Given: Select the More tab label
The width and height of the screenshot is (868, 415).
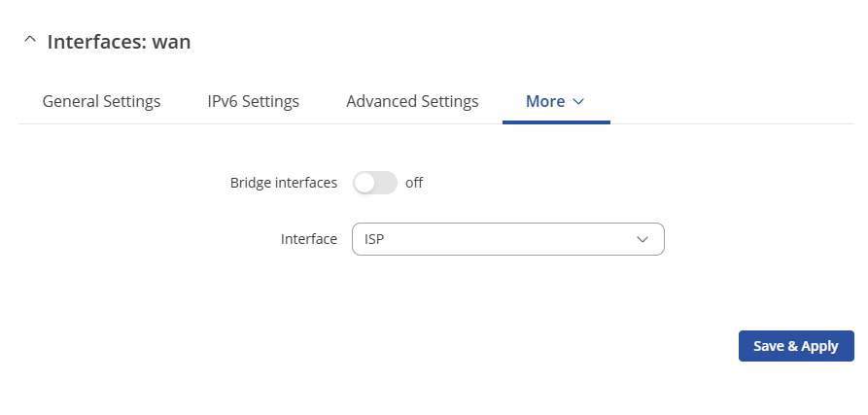Looking at the screenshot, I should coord(545,101).
